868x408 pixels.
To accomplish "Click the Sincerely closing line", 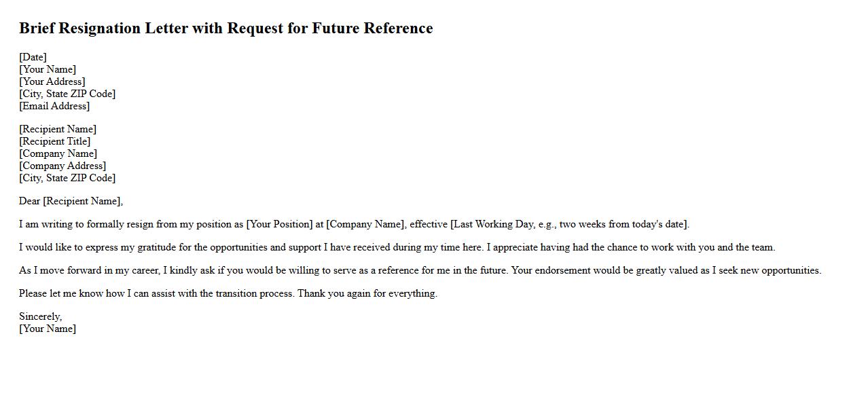I will 40,316.
